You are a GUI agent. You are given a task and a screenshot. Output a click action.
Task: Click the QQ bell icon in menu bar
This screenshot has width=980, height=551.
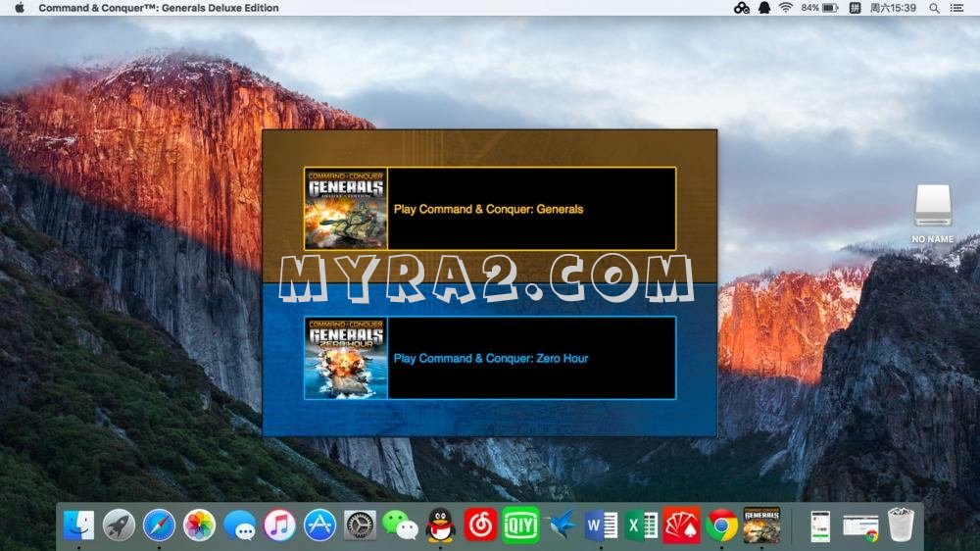pyautogui.click(x=764, y=8)
